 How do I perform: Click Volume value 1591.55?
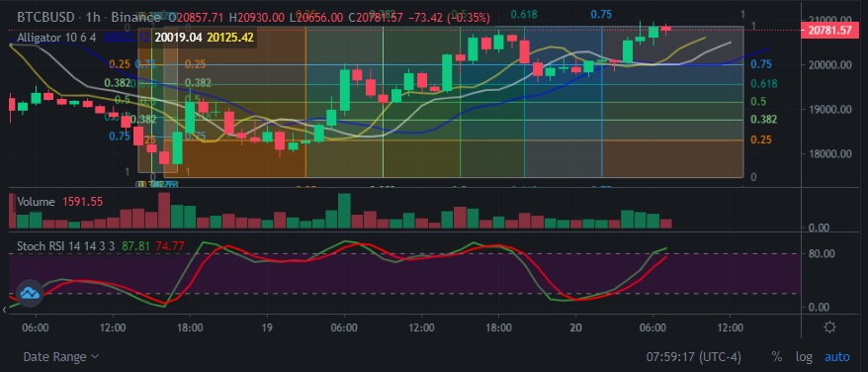click(81, 202)
